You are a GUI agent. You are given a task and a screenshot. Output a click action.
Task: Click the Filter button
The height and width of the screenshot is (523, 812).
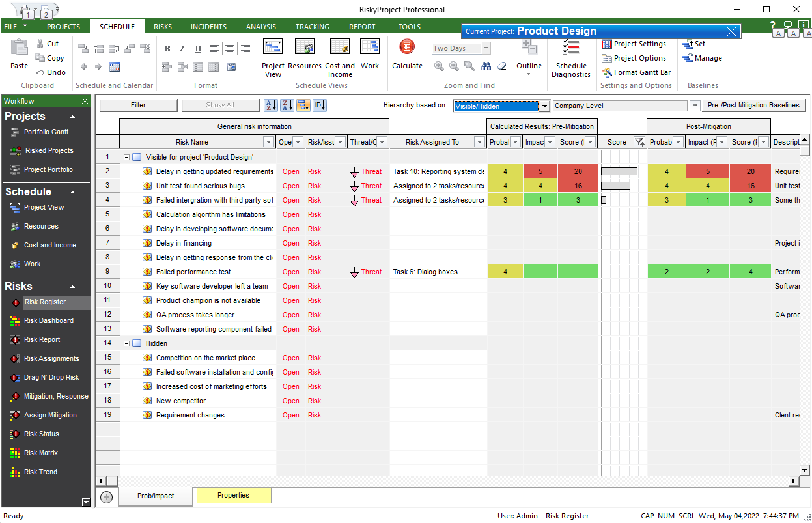click(138, 106)
